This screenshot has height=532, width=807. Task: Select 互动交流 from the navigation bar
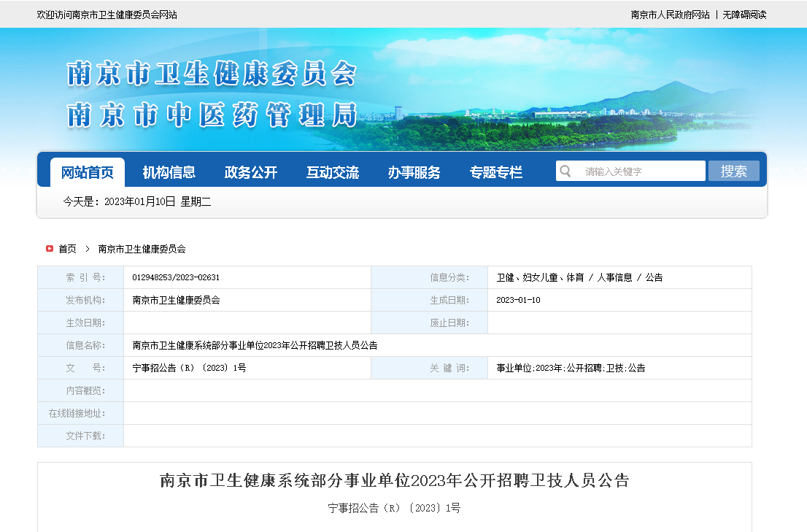(x=333, y=172)
